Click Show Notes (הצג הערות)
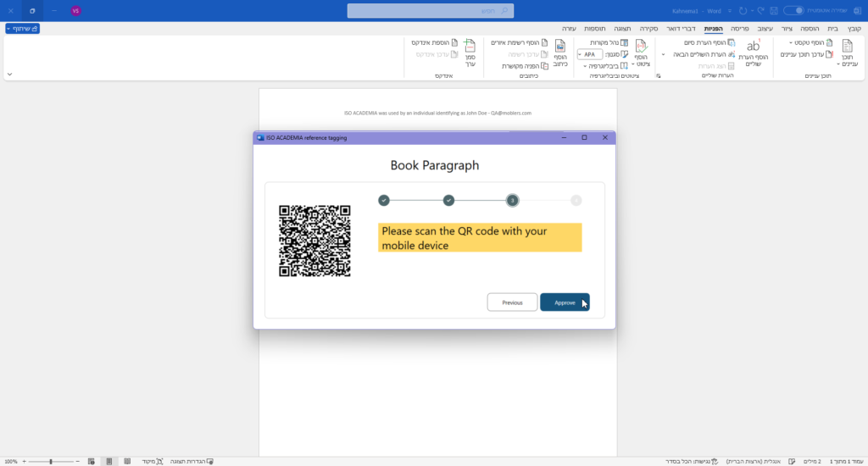Screen dimensions: 868x466 pos(716,66)
